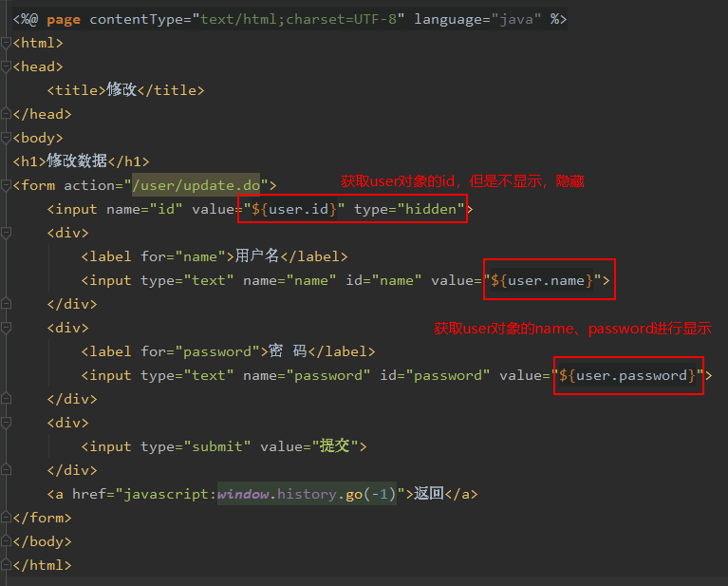Image resolution: width=728 pixels, height=586 pixels.
Task: Collapse the <form action> fold marker
Action: 6,185
